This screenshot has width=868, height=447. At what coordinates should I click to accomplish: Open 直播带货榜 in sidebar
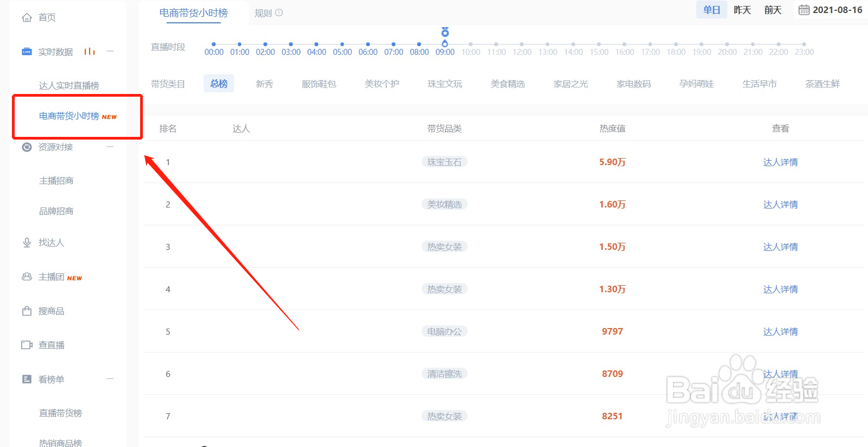60,413
